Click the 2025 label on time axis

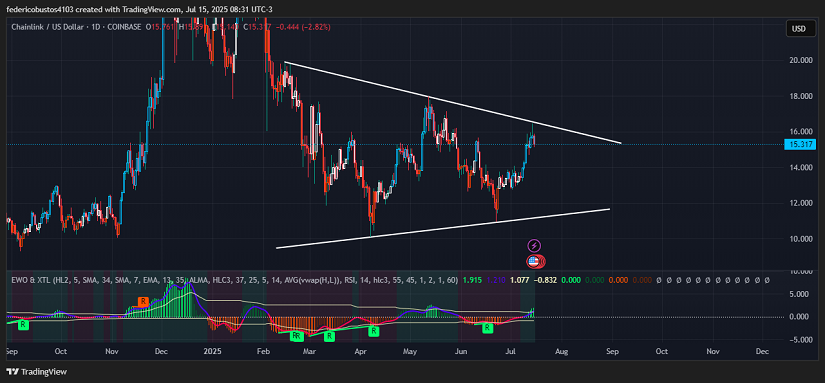(x=214, y=350)
